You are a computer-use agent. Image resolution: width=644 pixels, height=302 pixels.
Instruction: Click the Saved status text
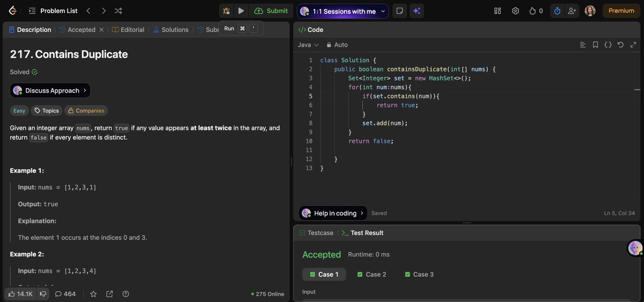[379, 213]
